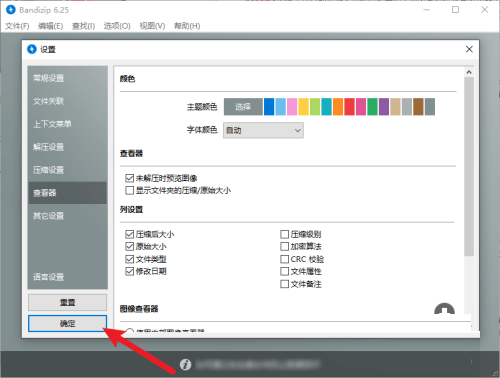
Task: Click the settings panel vertical scrollbar thumb
Action: coord(469,167)
